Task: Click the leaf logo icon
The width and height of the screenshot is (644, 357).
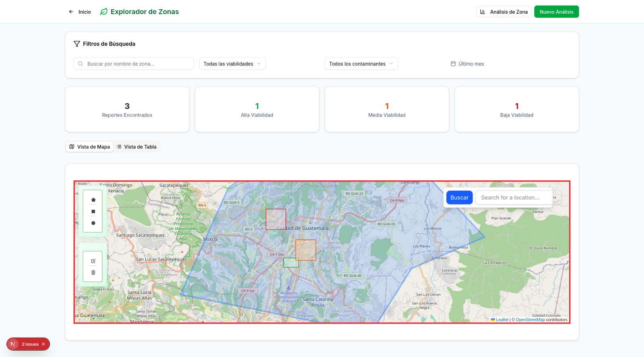Action: [104, 12]
